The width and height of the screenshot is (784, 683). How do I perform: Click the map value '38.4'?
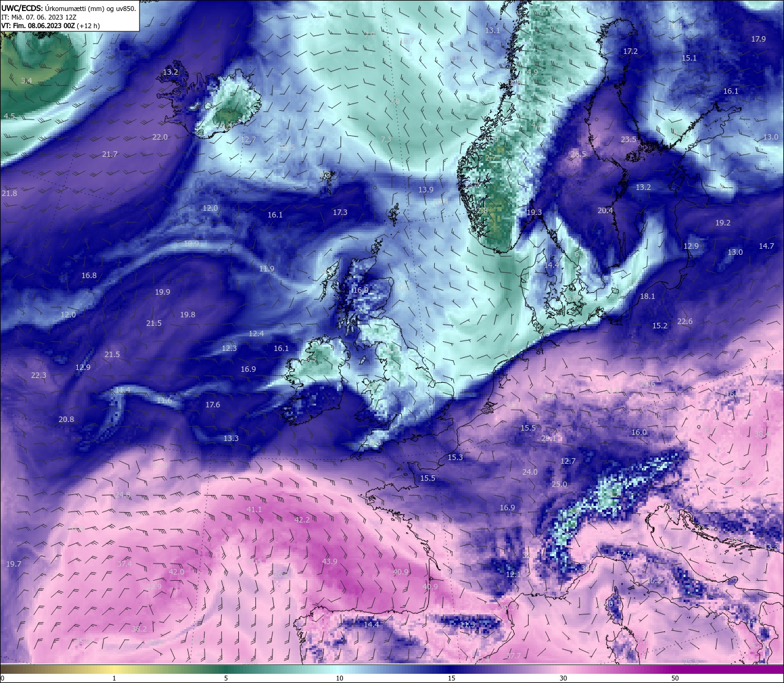pyautogui.click(x=761, y=434)
